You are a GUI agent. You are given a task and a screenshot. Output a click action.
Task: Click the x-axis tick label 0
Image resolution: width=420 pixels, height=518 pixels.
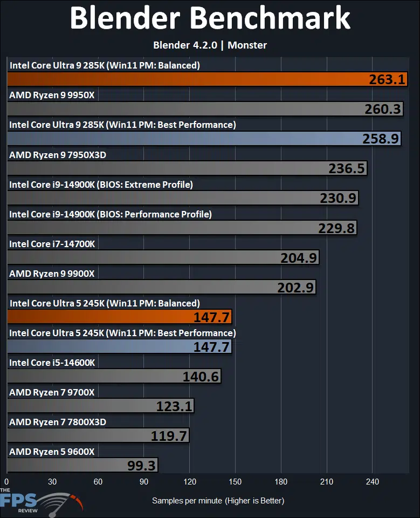coord(6,482)
